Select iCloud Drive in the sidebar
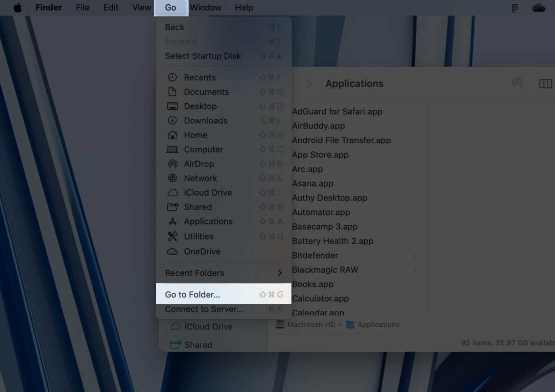 (x=208, y=326)
